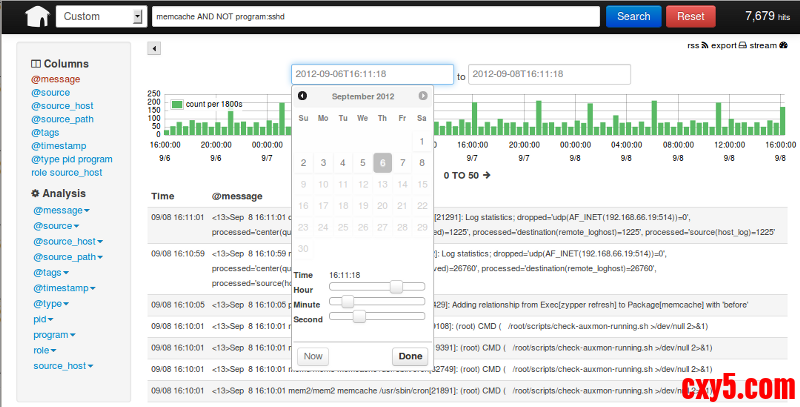The width and height of the screenshot is (800, 407).
Task: Collapse the sidebar with left arrow
Action: [x=154, y=48]
